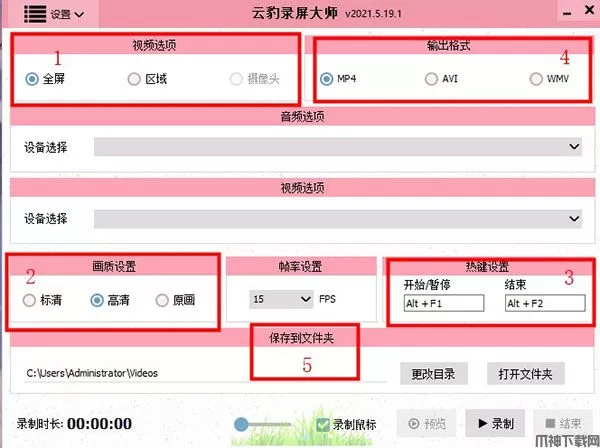Click the 预览 button
The height and width of the screenshot is (448, 600).
pyautogui.click(x=426, y=424)
